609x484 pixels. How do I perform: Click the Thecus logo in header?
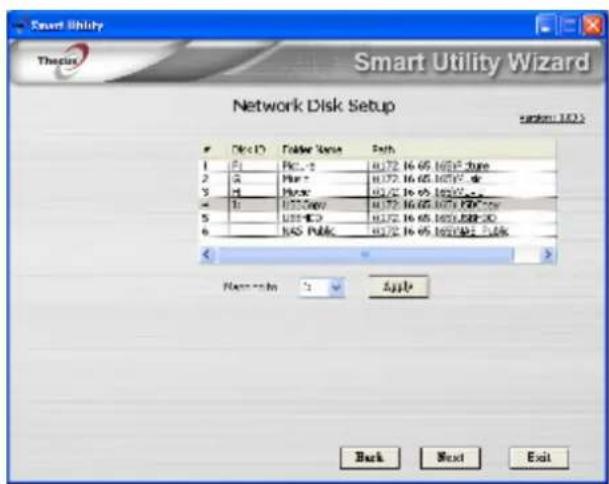click(x=62, y=60)
